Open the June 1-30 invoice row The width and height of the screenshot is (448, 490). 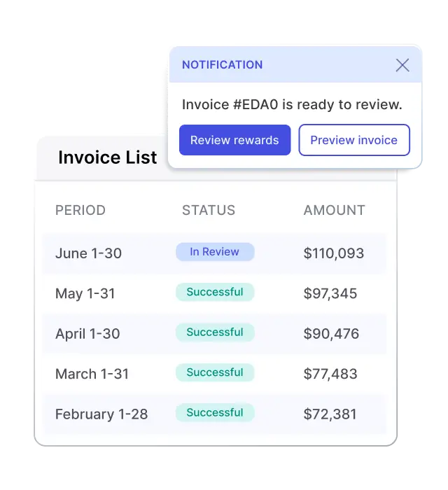pyautogui.click(x=214, y=253)
